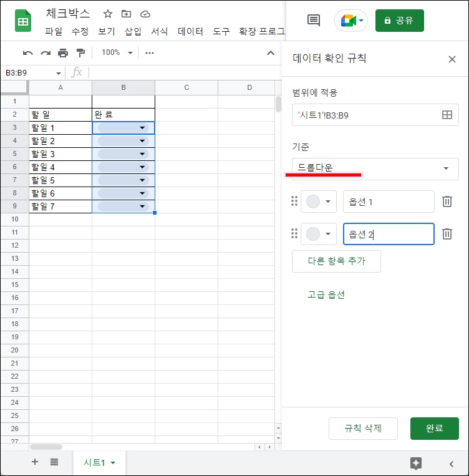Open the 데이터 menu
The height and width of the screenshot is (476, 469).
[190, 31]
